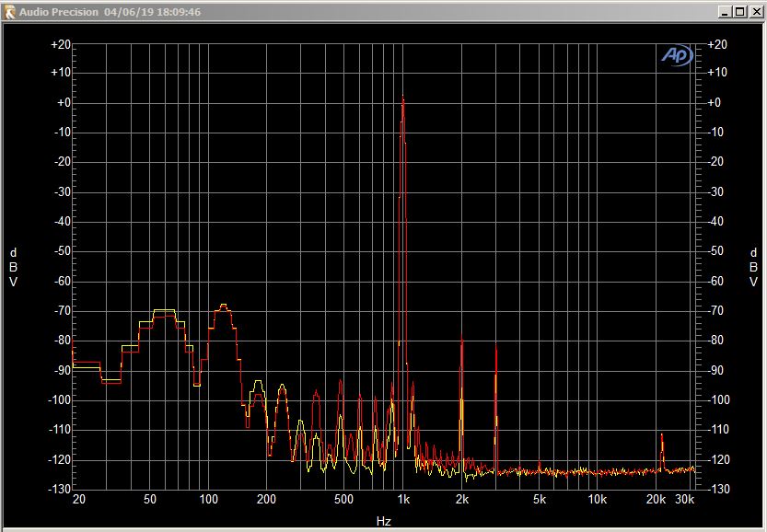
Task: Click the 1 kHz fundamental peak tip
Action: (403, 97)
